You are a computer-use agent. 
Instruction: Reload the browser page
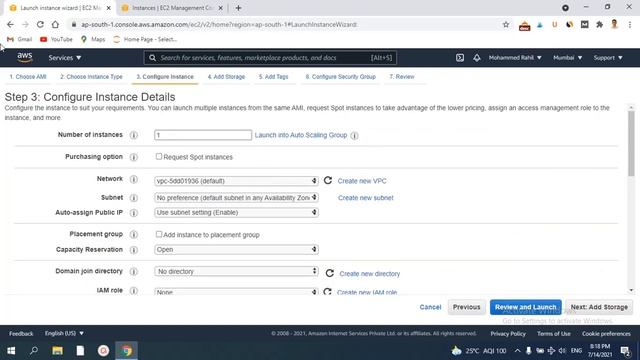pyautogui.click(x=40, y=24)
